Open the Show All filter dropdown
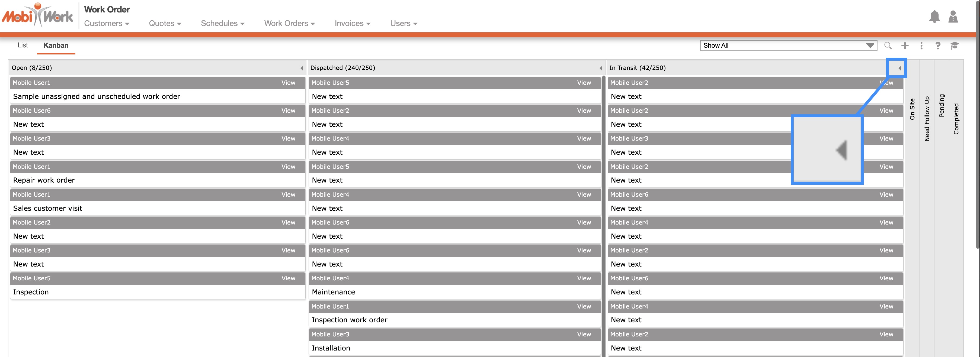Image resolution: width=980 pixels, height=357 pixels. click(788, 46)
